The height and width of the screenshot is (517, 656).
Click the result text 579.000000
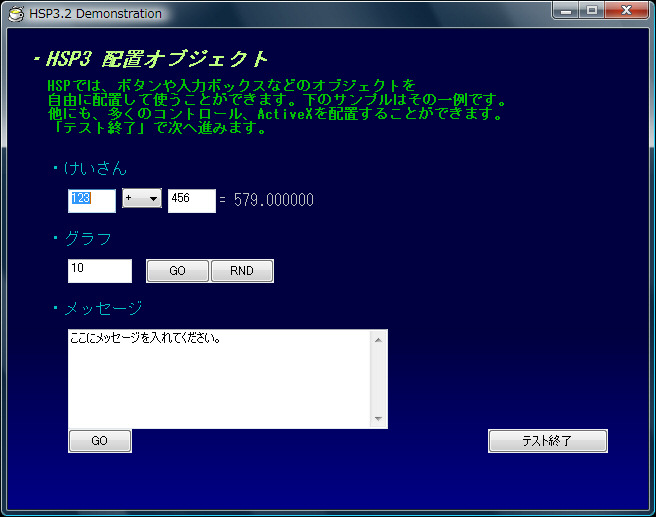pos(274,200)
